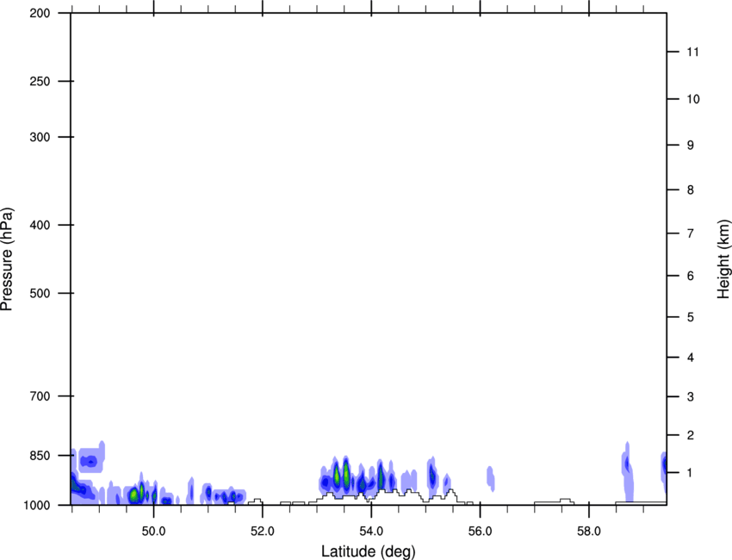
Task: Click the green contour blob near latitude 49.6
Action: 134,495
